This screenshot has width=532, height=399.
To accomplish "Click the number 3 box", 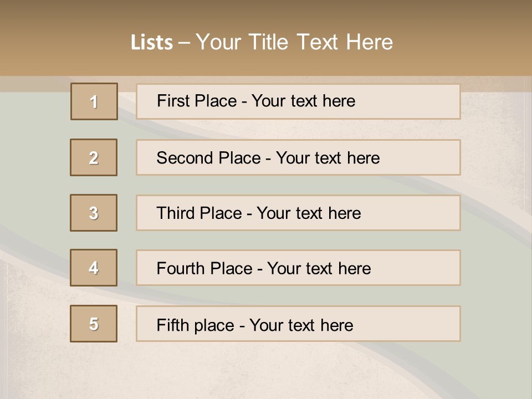I will (94, 213).
